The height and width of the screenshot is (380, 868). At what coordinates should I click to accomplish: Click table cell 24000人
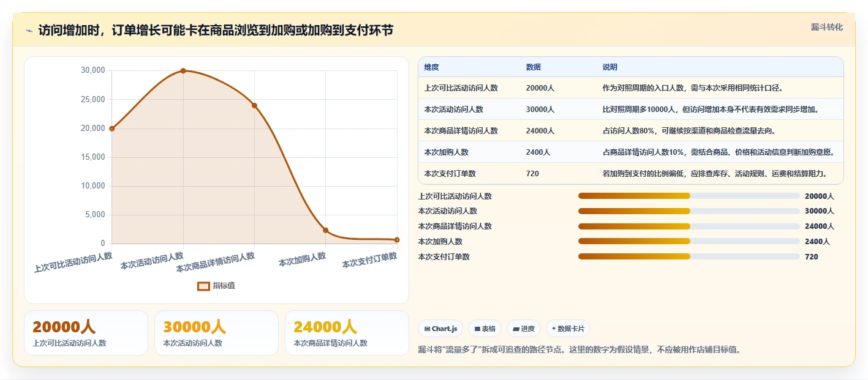[540, 131]
